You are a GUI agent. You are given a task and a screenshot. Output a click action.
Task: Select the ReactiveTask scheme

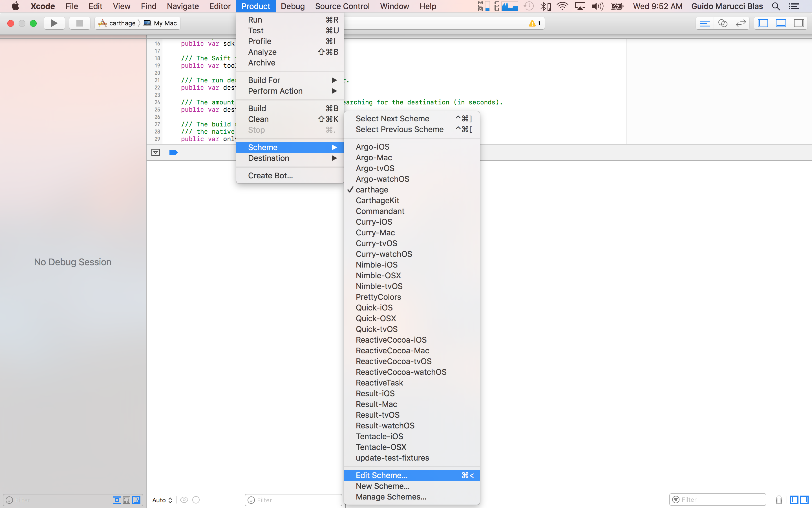click(x=412, y=383)
